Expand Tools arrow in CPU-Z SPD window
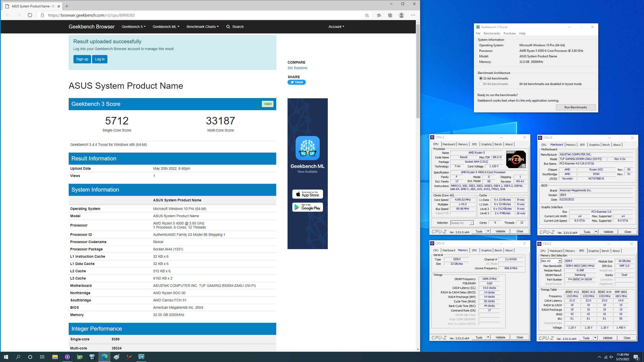Viewport: 644px width, 362px height. (x=595, y=338)
